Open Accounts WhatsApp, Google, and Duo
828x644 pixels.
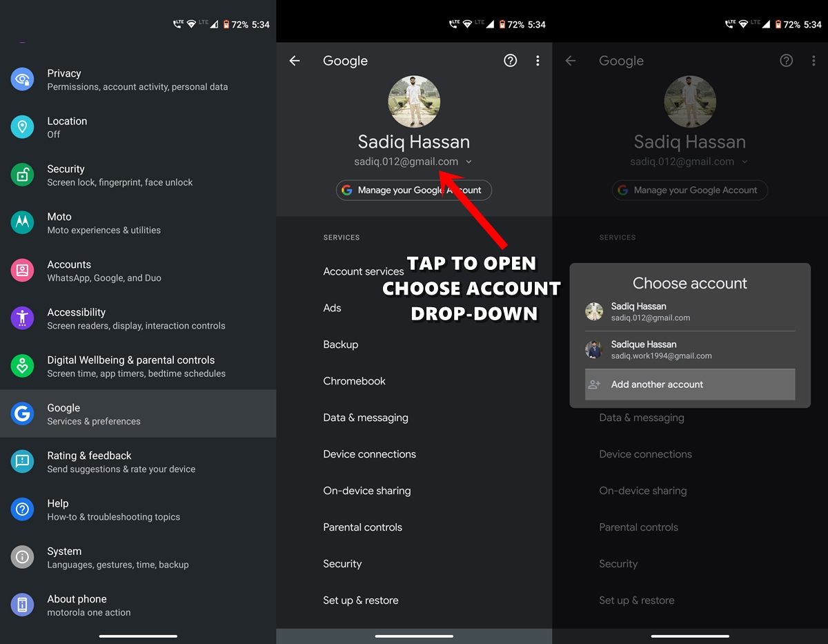pyautogui.click(x=138, y=271)
